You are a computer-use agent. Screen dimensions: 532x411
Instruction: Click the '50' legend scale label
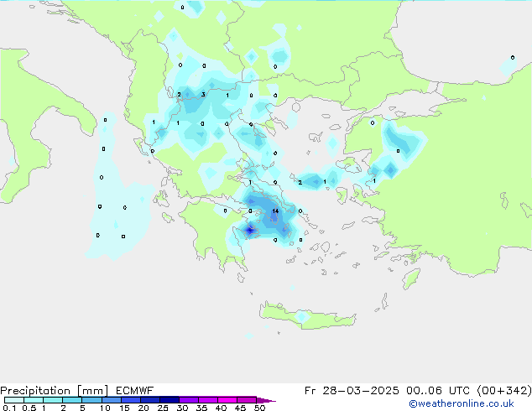click(259, 408)
